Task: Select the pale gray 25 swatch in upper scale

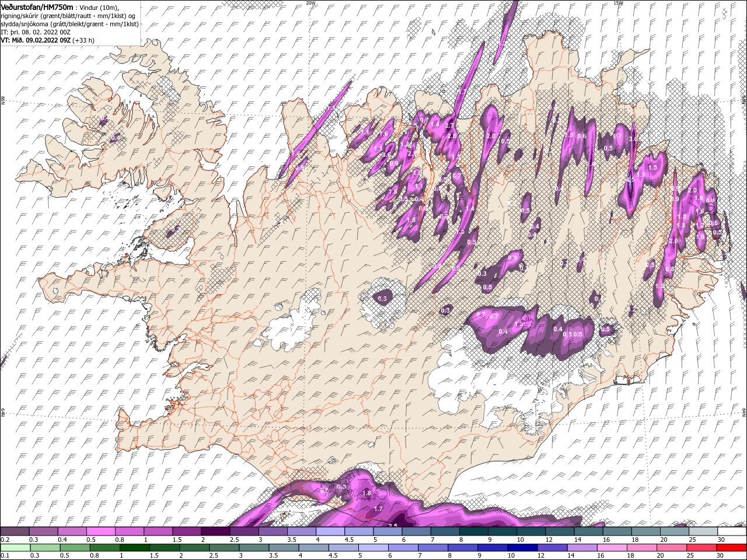Action: click(703, 531)
